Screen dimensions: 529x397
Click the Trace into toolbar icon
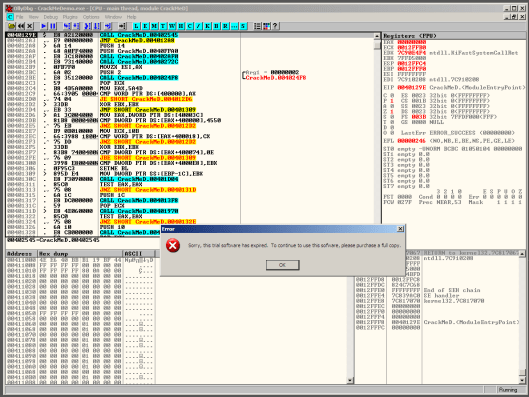click(x=87, y=26)
